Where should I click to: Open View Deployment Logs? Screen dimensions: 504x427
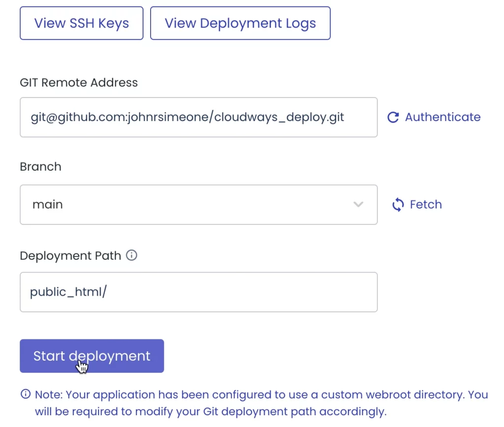click(x=240, y=23)
